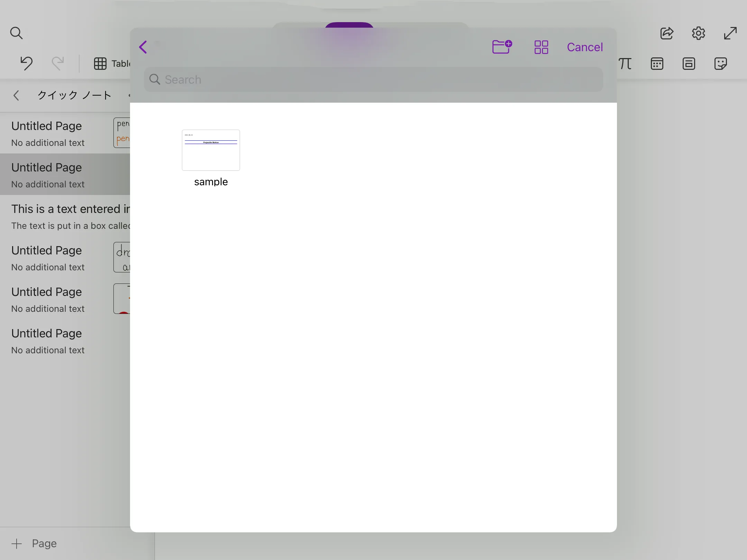Open the on-screen keyboard tool
The image size is (747, 560).
click(x=657, y=64)
